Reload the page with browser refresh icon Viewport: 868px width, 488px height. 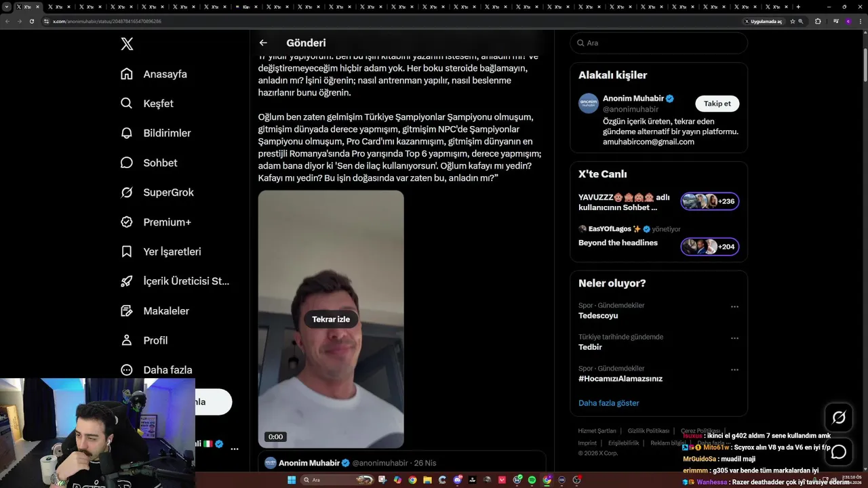[x=31, y=21]
